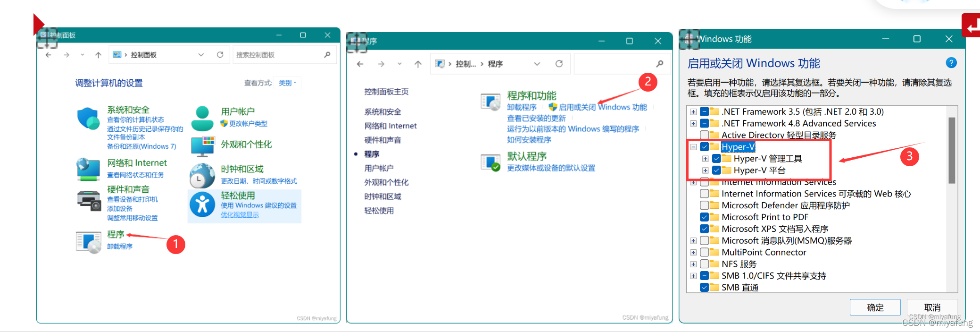Click the Programs and Features icon
This screenshot has width=980, height=332.
coord(490,102)
